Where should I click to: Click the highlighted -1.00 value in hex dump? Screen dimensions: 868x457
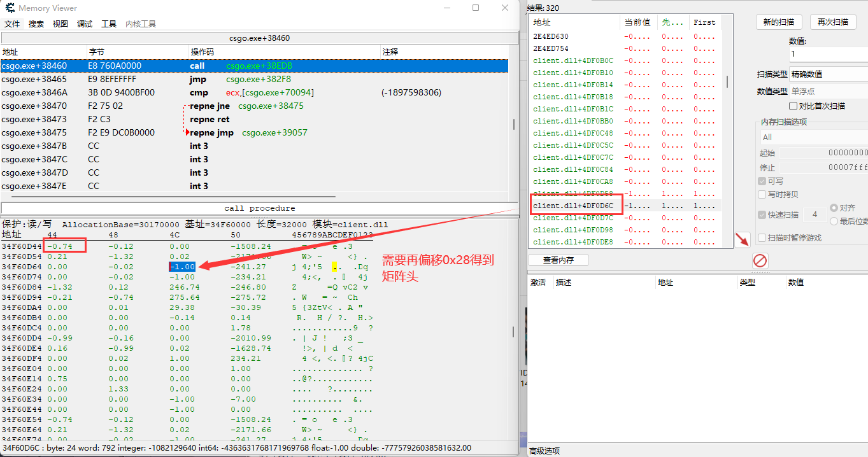point(182,267)
